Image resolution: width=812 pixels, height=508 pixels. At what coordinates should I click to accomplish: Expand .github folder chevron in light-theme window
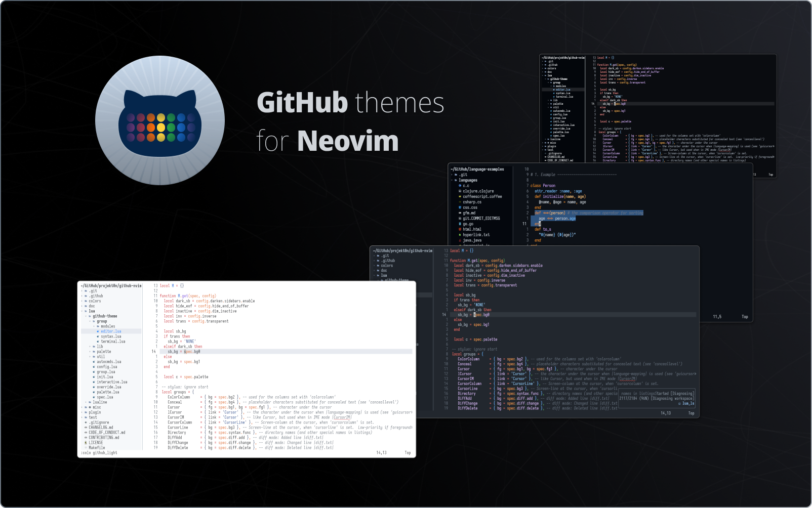[82, 296]
